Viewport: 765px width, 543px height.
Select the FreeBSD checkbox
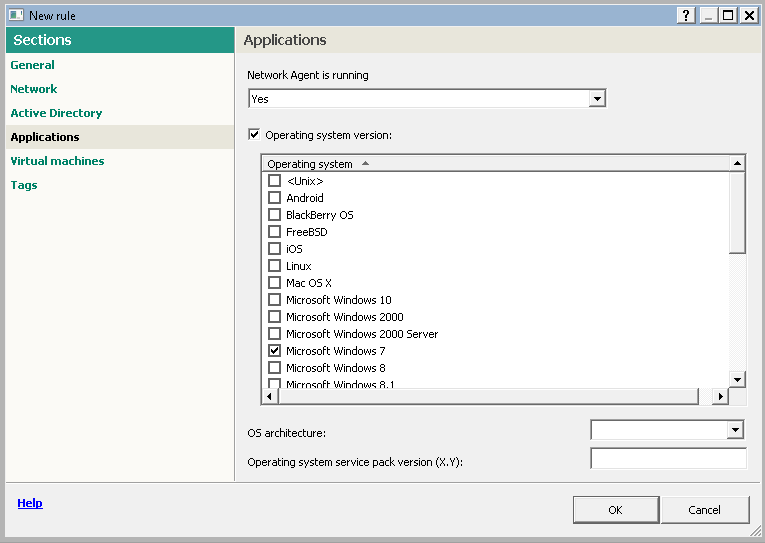pos(275,232)
